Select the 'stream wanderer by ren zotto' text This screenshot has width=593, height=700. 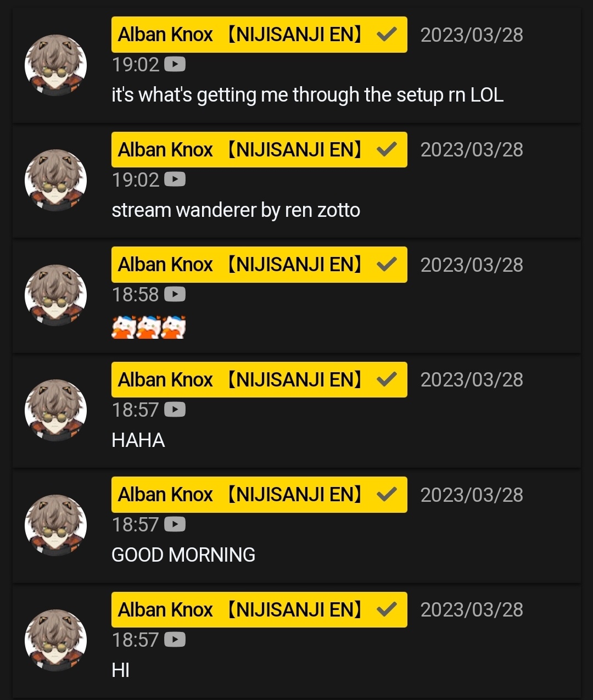tap(236, 210)
